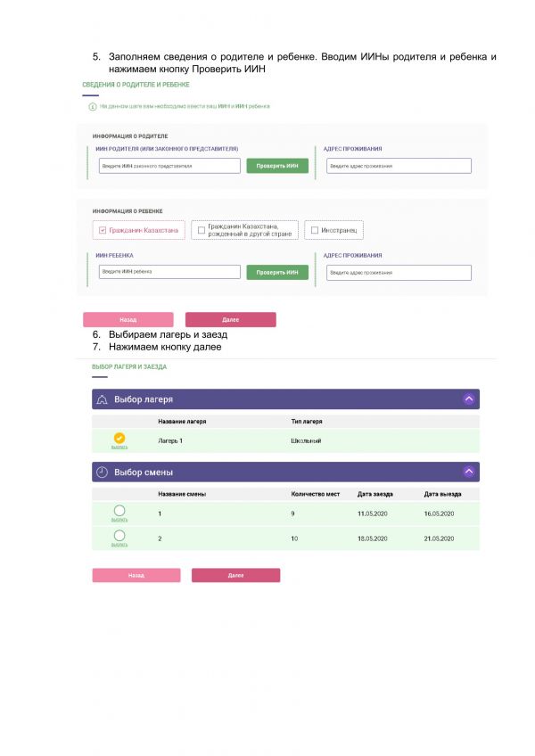Click Далее under the parent and child form
The height and width of the screenshot is (756, 535).
tap(230, 319)
